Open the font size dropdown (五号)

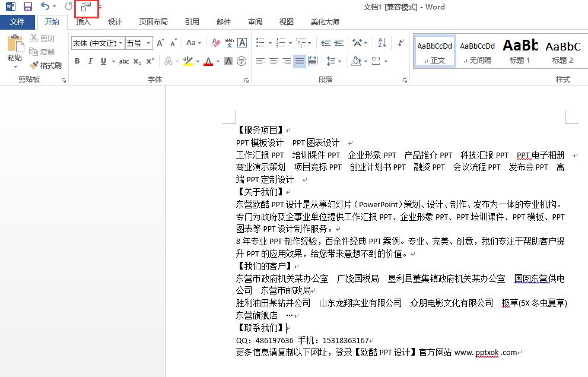[x=148, y=43]
